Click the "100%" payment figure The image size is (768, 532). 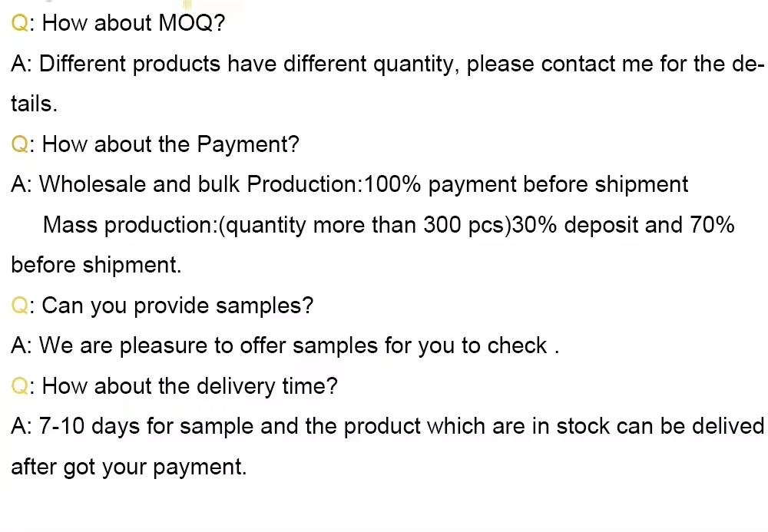[392, 185]
